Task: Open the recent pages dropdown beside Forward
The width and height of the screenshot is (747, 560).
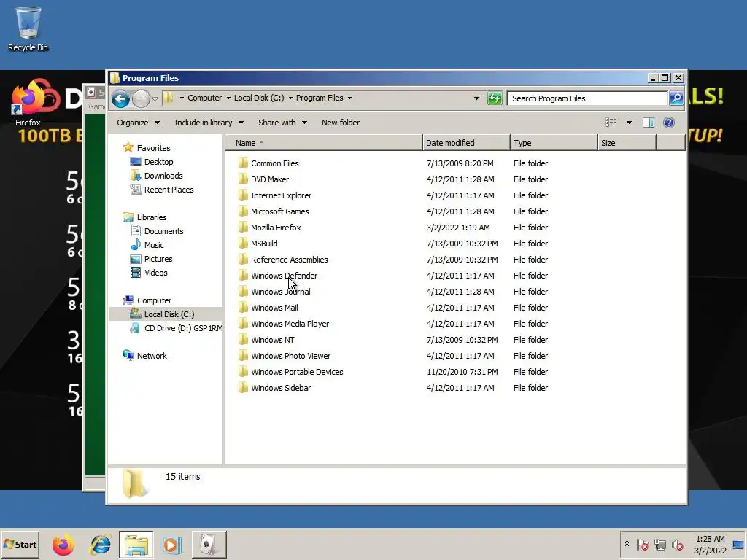Action: [x=155, y=99]
